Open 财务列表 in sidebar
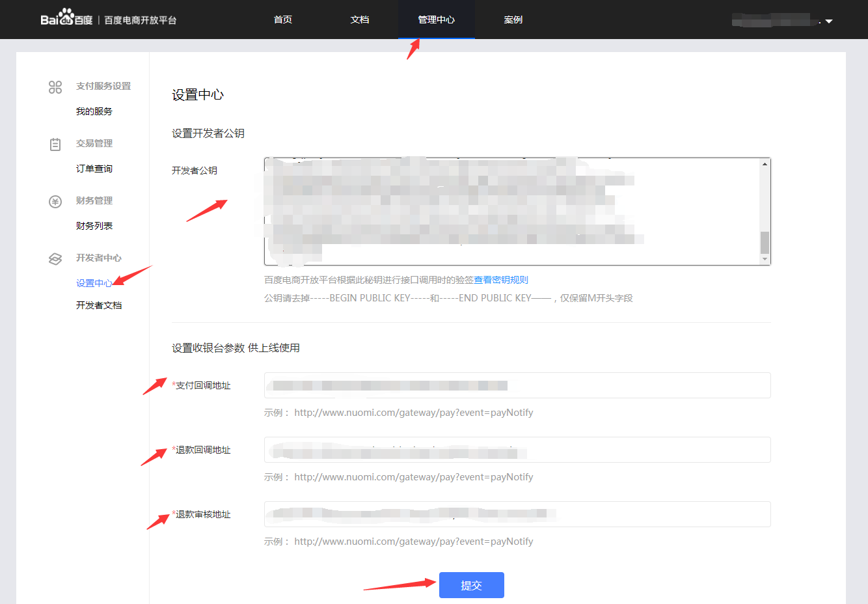Screen dimensions: 868x604 coord(94,226)
